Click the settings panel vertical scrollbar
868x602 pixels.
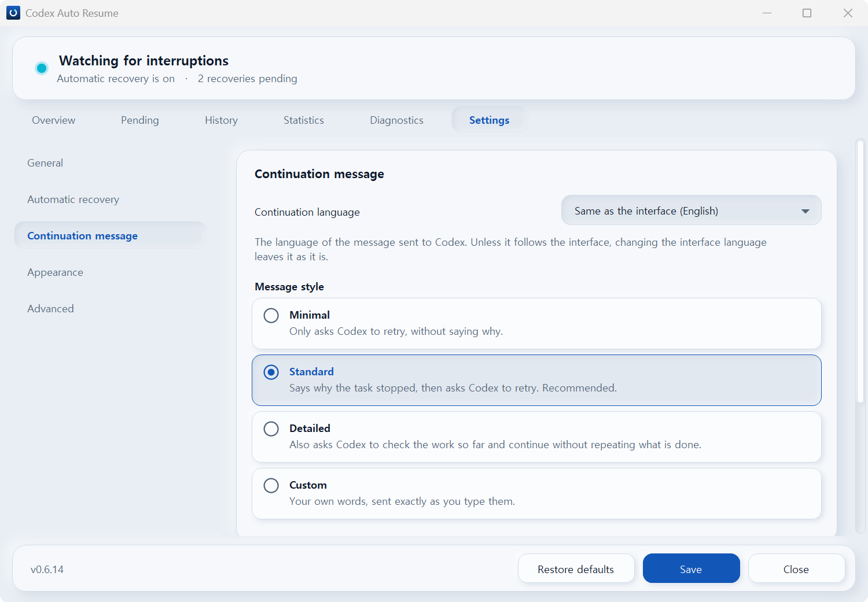click(x=860, y=272)
